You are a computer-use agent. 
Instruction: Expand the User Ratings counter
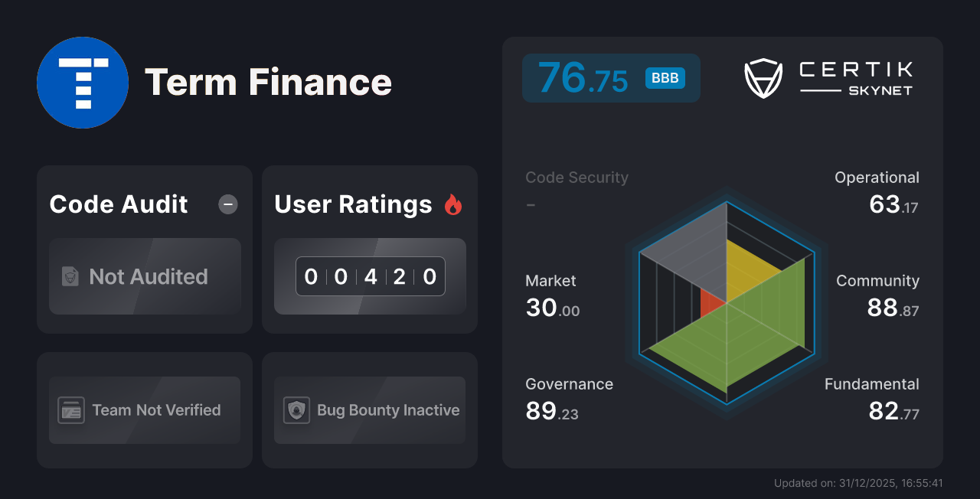click(371, 276)
